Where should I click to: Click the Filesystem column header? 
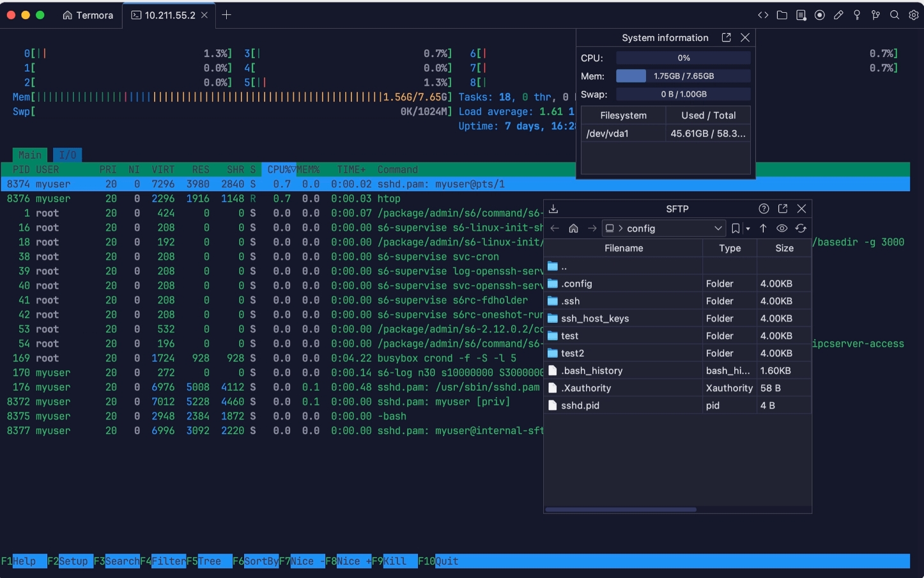pos(623,115)
